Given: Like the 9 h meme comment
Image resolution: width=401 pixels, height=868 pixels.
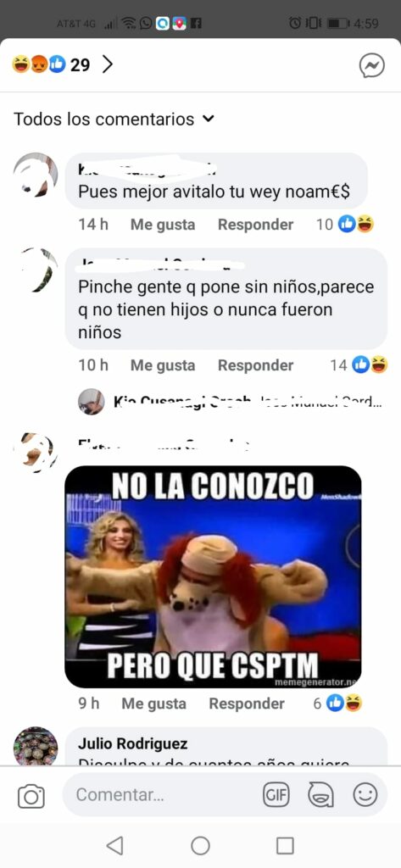Looking at the screenshot, I should (x=154, y=704).
